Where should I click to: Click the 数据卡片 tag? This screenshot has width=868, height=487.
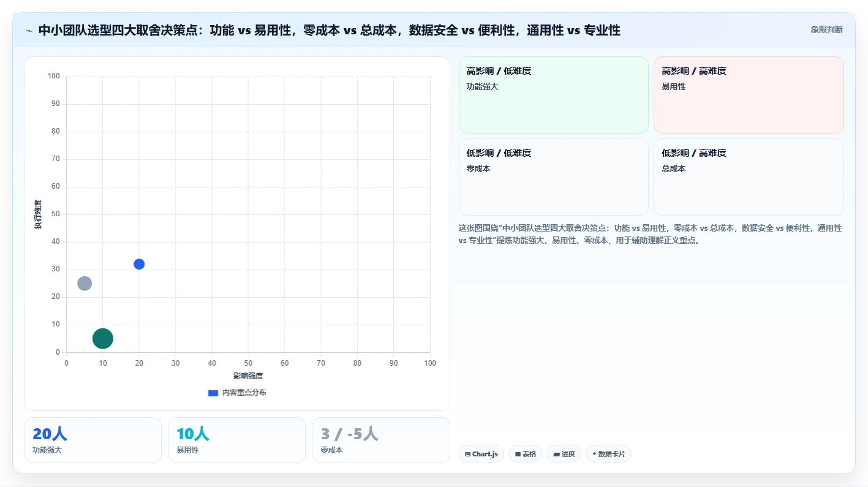click(609, 454)
